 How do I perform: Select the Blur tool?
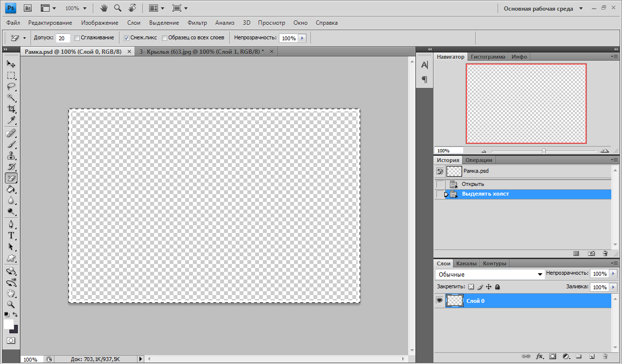[x=11, y=200]
